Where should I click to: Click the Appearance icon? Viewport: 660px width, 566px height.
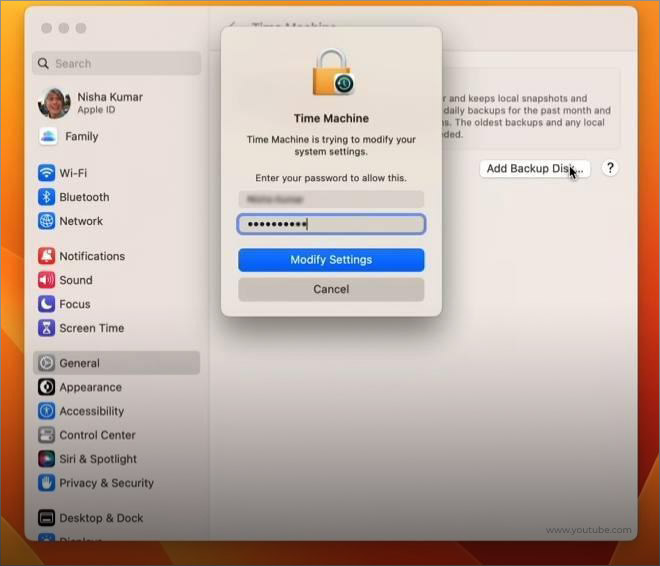click(46, 387)
